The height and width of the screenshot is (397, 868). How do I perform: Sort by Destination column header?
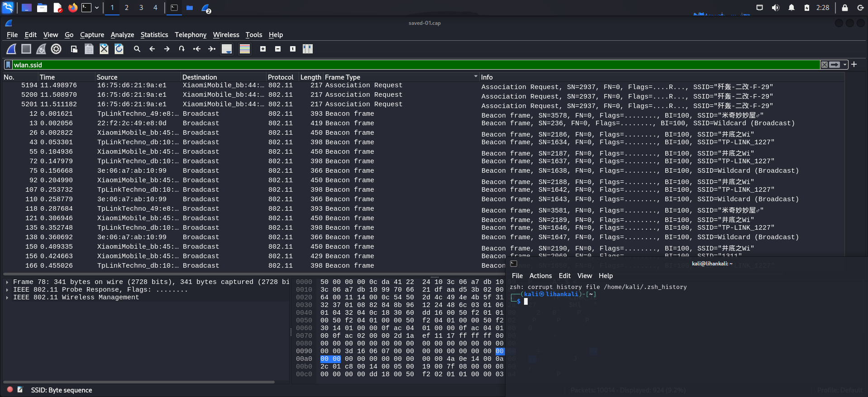pyautogui.click(x=224, y=77)
